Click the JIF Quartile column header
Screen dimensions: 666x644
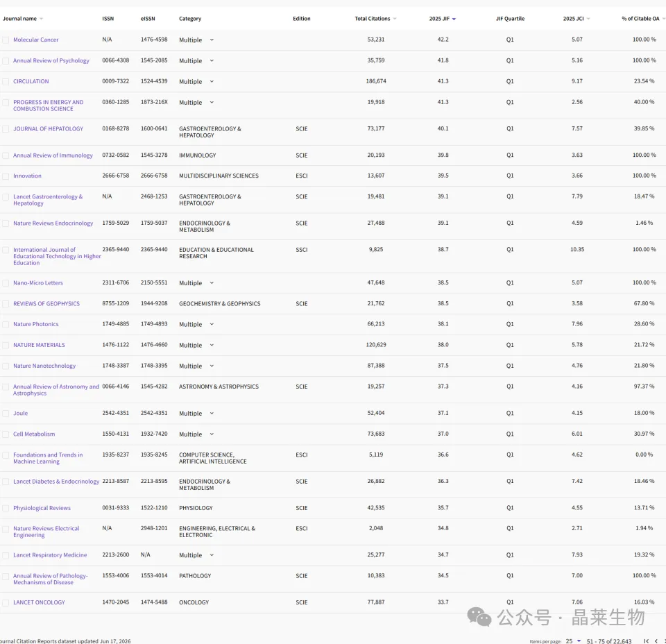pos(510,19)
